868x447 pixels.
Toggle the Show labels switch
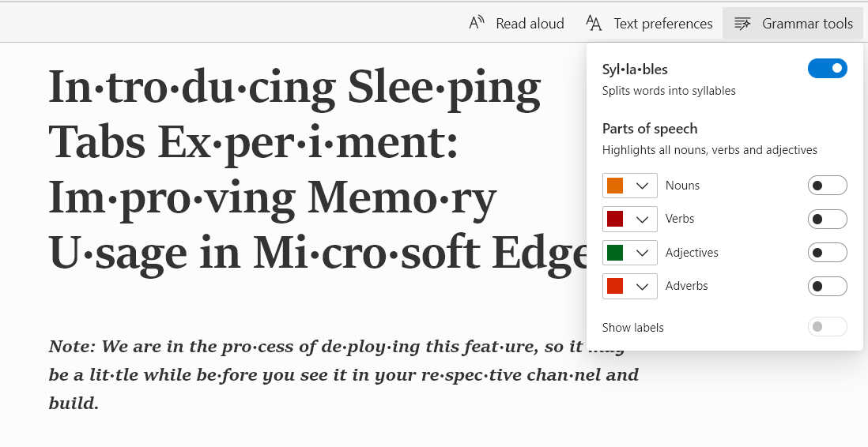pyautogui.click(x=828, y=327)
